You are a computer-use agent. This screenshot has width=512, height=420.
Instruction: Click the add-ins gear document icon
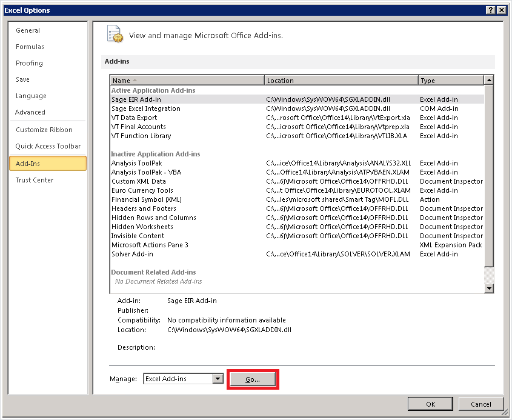(115, 34)
